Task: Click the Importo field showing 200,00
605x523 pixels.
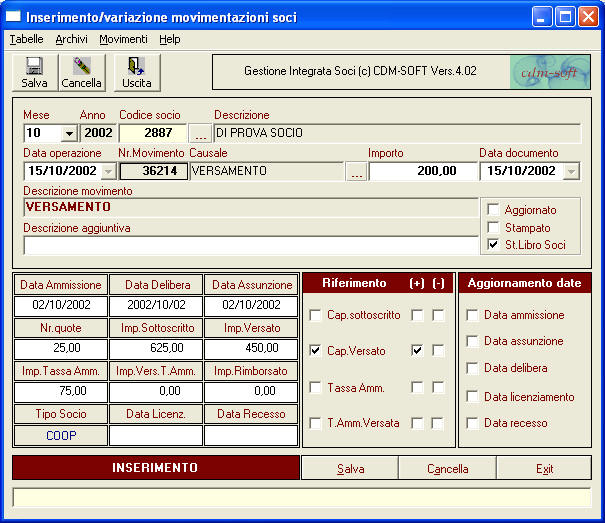Action: point(423,171)
